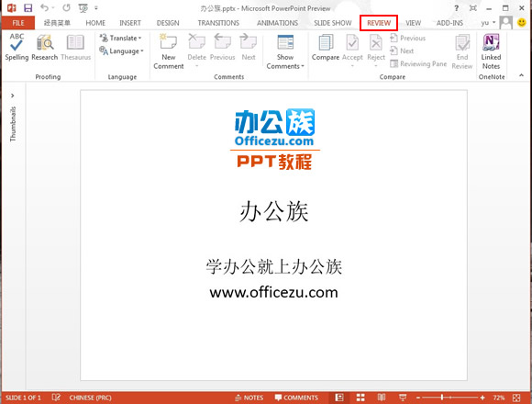This screenshot has width=532, height=404.
Task: Click the PowerPoint application icon
Action: coord(11,8)
